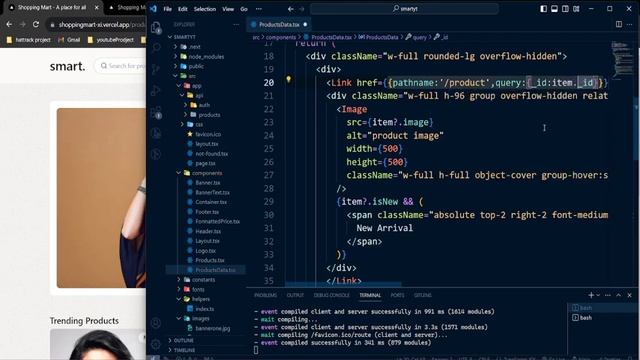Reload the page in the browser window
Screen dimensions: 640x360
(x=36, y=24)
